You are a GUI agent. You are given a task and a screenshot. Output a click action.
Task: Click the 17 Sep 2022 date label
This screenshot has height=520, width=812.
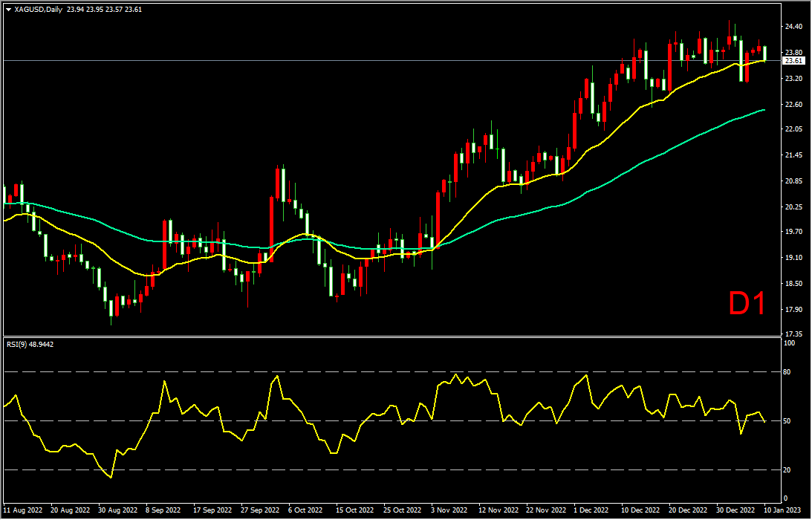click(x=212, y=510)
